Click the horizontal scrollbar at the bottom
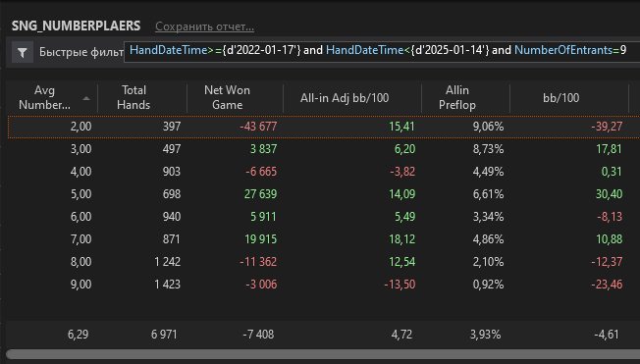The width and height of the screenshot is (640, 364). [x=323, y=354]
